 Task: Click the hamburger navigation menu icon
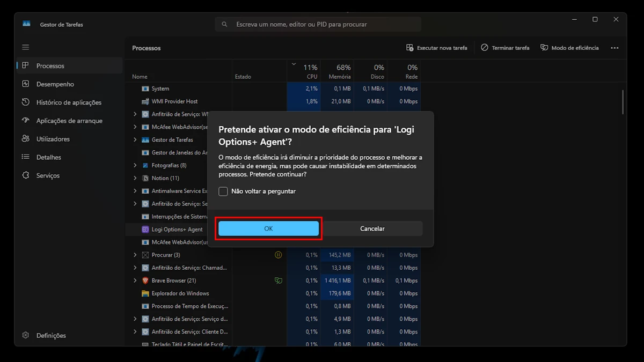(x=26, y=47)
